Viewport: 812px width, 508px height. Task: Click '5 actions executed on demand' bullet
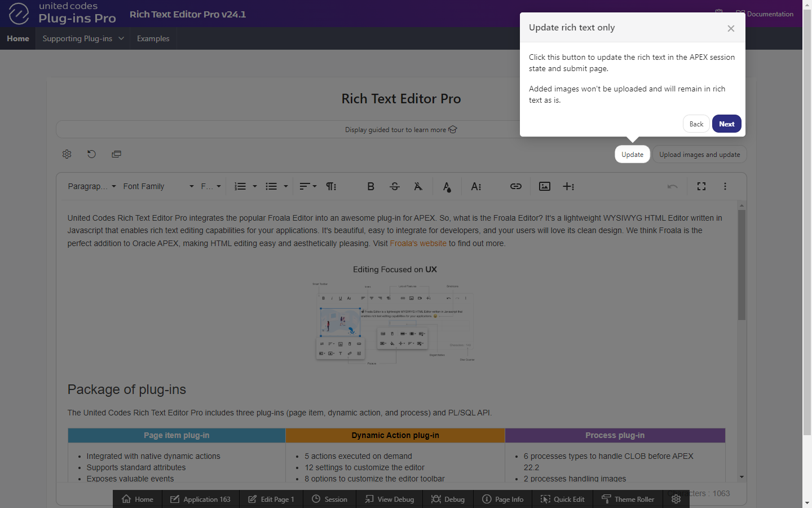point(358,456)
